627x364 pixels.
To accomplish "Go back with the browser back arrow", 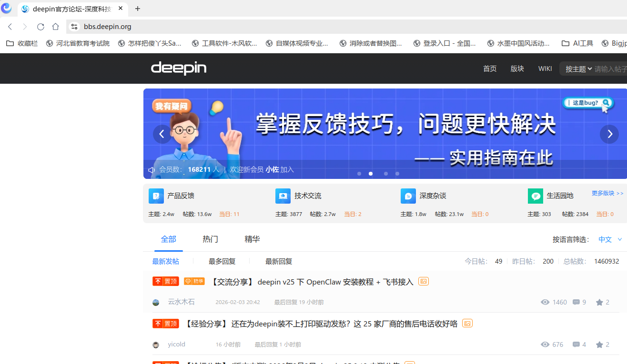I will point(10,27).
